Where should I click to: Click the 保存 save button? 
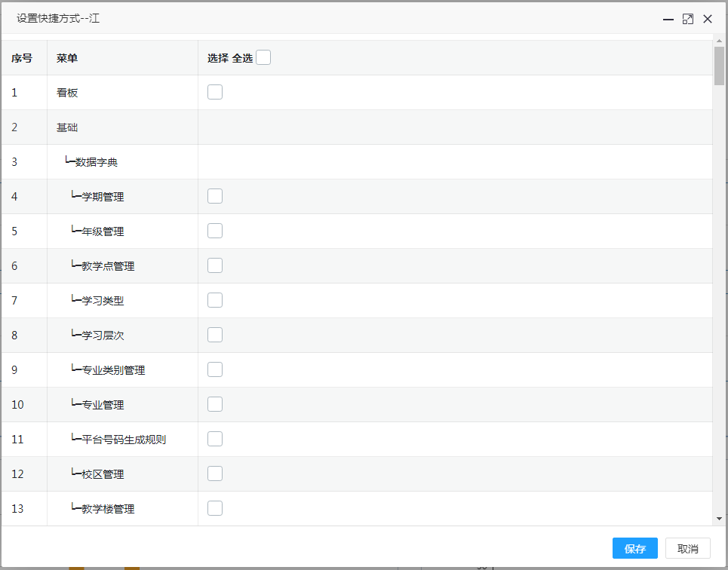[634, 549]
